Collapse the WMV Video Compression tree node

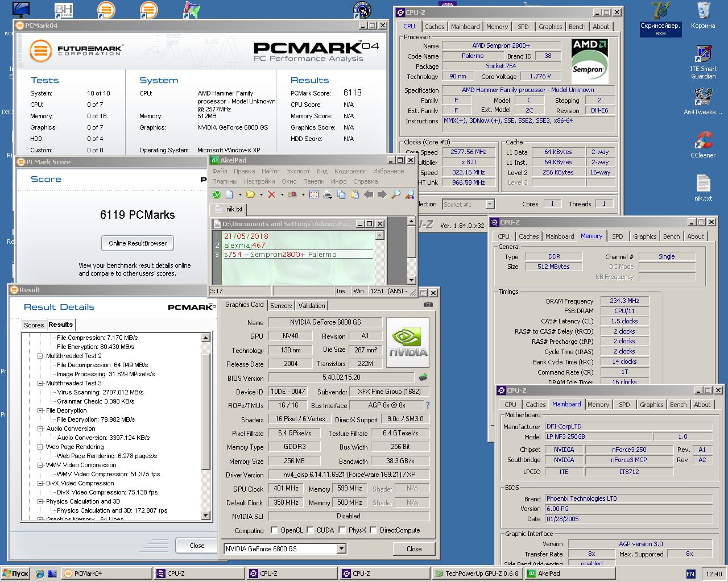(40, 465)
